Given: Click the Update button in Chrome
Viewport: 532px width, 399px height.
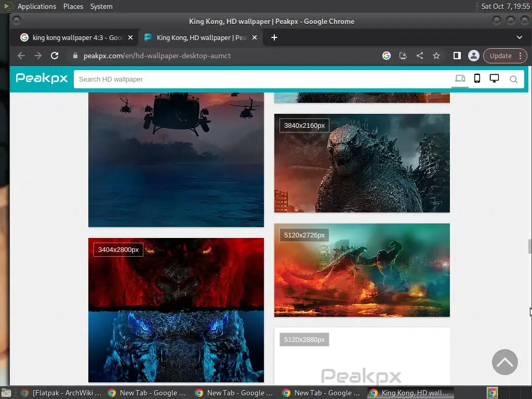Looking at the screenshot, I should 500,56.
